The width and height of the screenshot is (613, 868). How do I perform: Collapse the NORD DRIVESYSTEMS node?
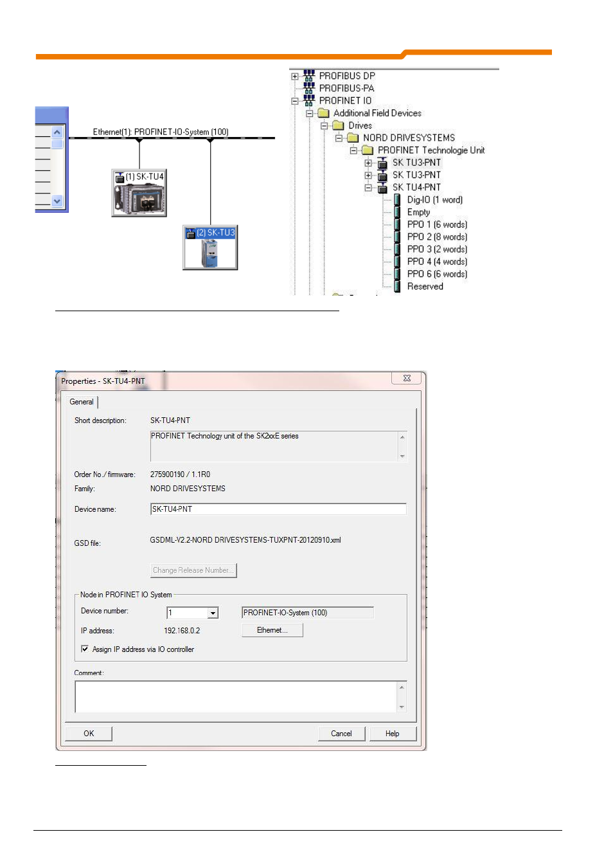(x=339, y=138)
